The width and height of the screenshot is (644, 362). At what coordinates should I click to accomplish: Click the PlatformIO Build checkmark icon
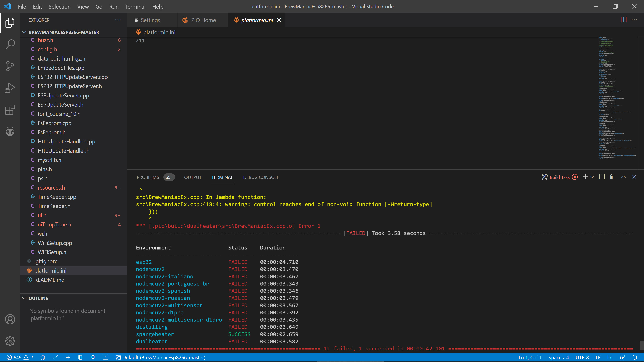[x=55, y=357]
